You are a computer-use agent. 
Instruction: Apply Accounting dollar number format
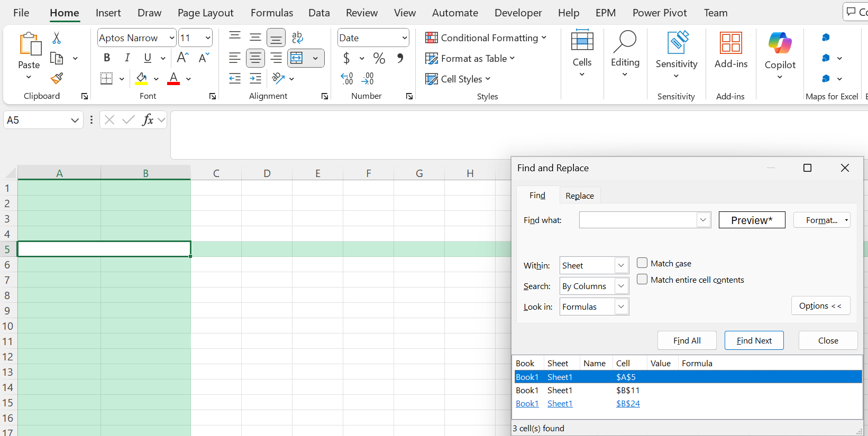(x=346, y=58)
